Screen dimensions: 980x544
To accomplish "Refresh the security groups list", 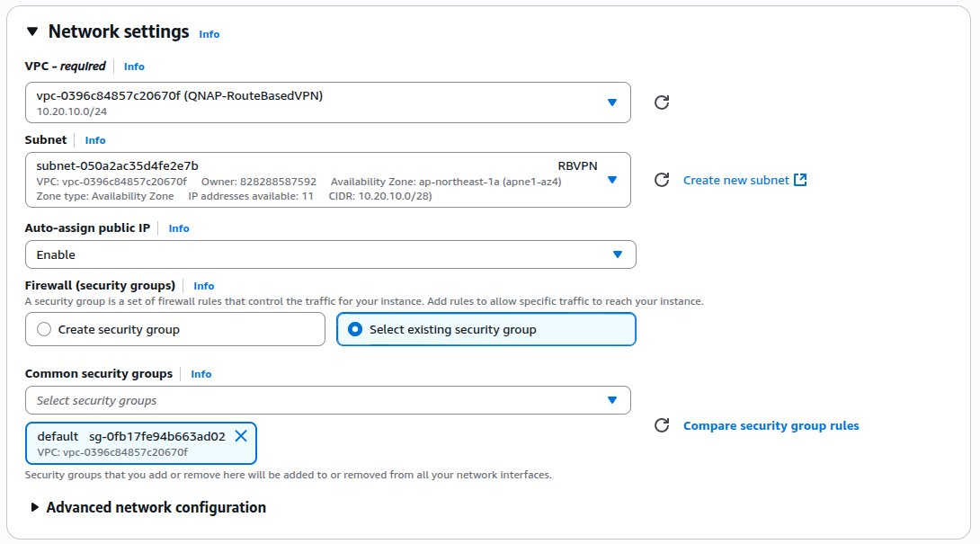I will (x=662, y=425).
